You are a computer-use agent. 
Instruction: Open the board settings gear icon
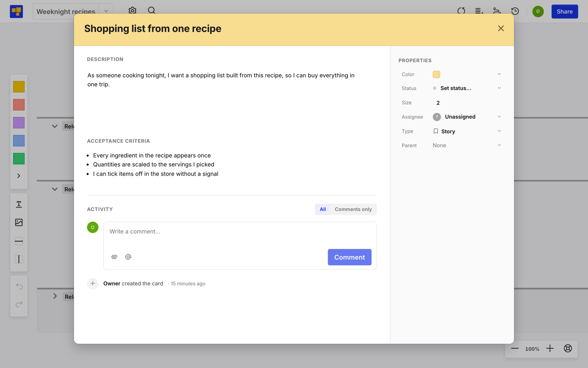(132, 11)
